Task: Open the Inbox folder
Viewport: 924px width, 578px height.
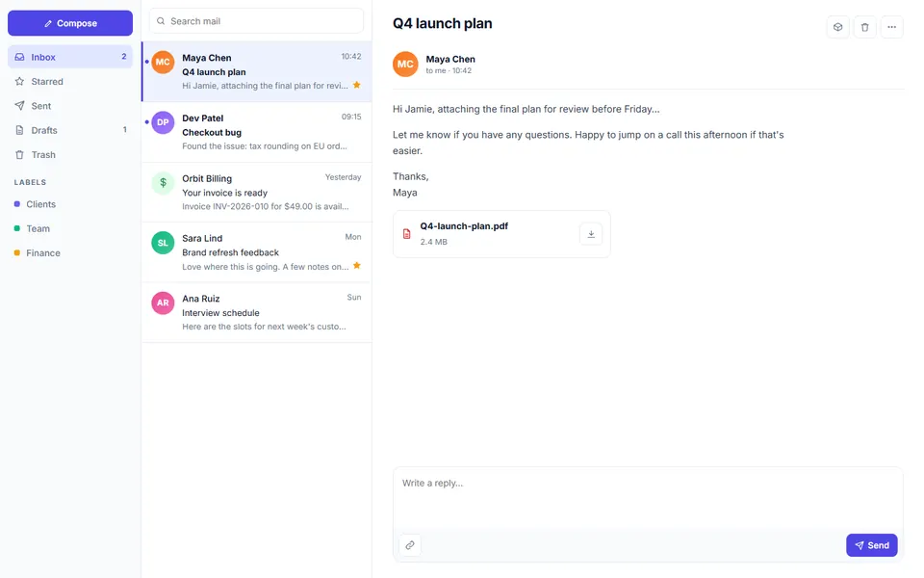Action: [70, 57]
